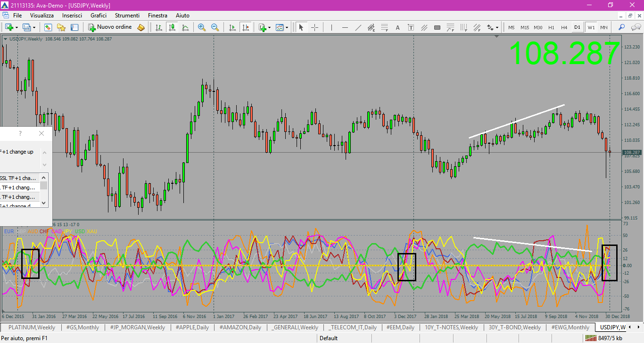Draw Fibonacci time zones tool
Image resolution: width=644 pixels, height=343 pixels.
(x=463, y=27)
